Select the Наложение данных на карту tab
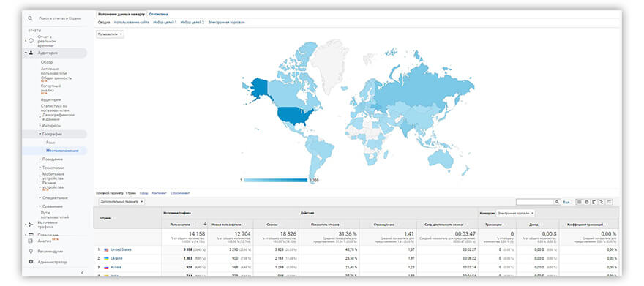This screenshot has height=286, width=644. tap(121, 15)
